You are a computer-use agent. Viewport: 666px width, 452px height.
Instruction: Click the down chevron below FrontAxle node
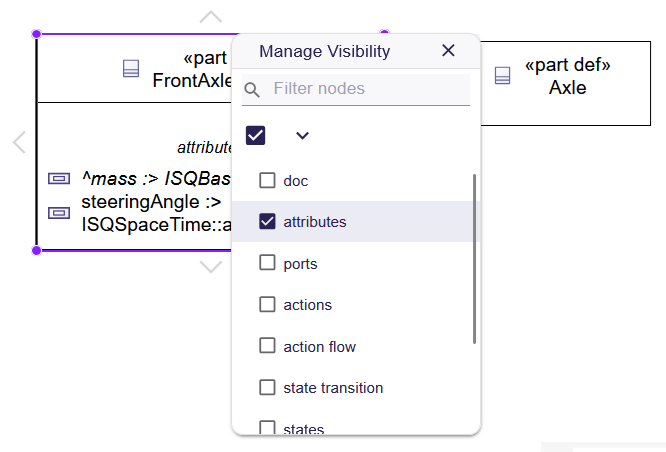tap(210, 266)
